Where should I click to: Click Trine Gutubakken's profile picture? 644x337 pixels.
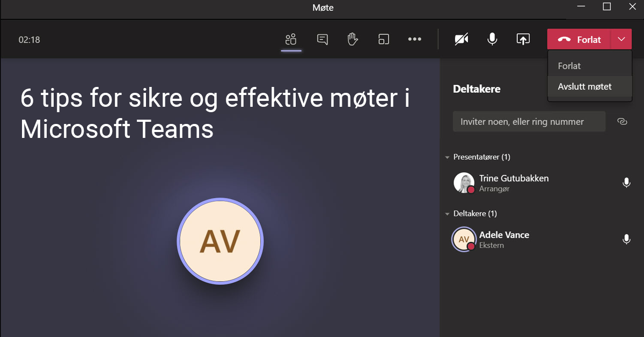point(464,182)
